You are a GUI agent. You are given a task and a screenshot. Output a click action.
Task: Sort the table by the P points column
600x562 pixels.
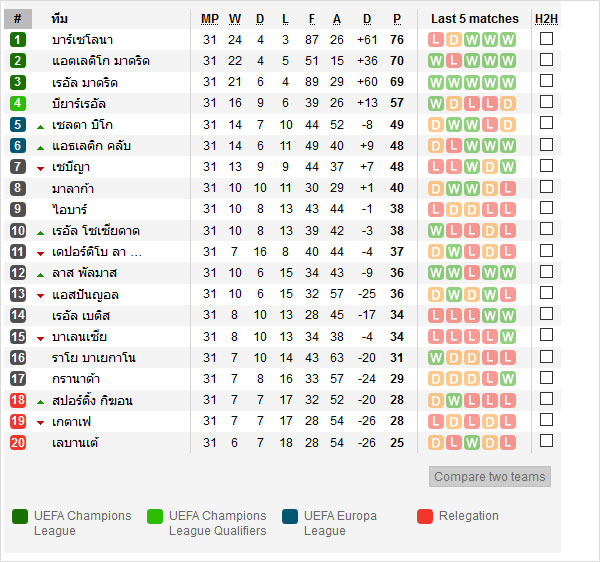coord(397,19)
